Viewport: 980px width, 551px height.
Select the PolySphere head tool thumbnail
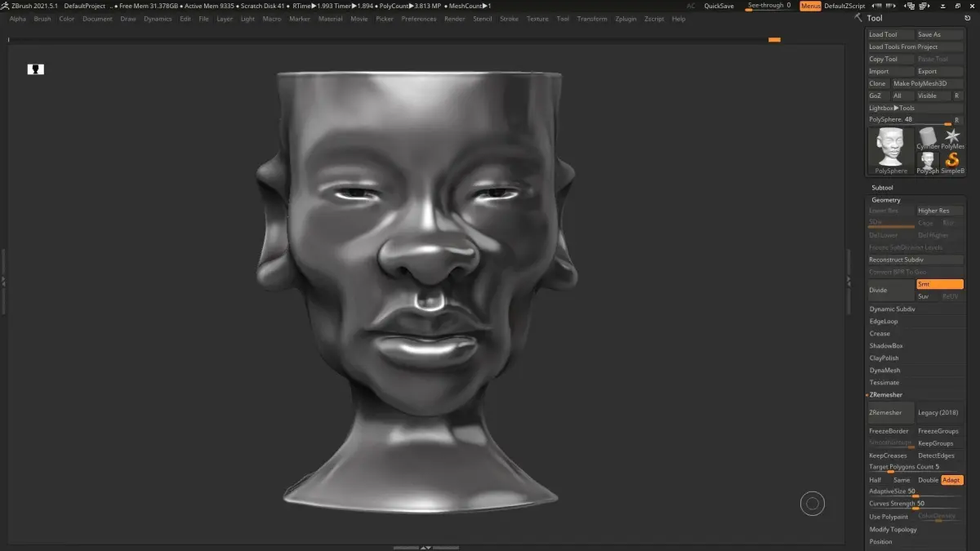point(891,150)
